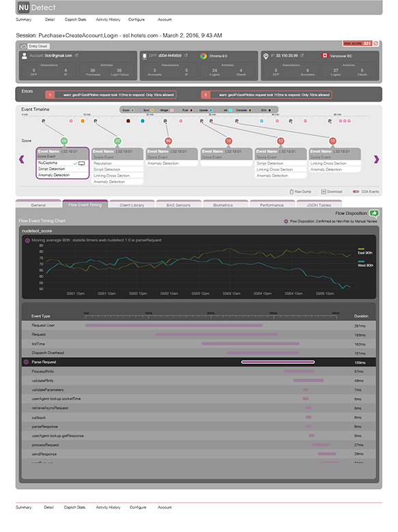Open Activity History in top navigation
Viewport: 398px width, 532px height.
[109, 20]
